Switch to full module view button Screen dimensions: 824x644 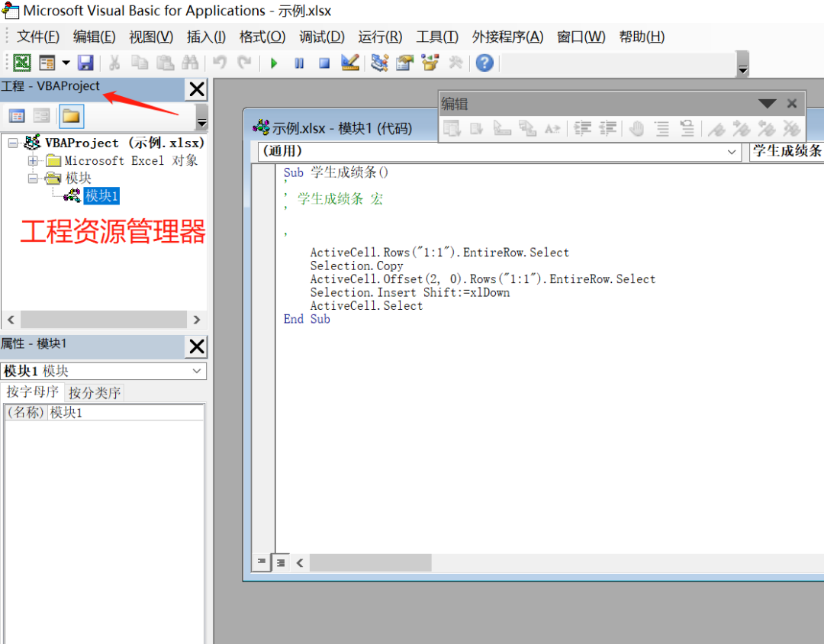281,563
